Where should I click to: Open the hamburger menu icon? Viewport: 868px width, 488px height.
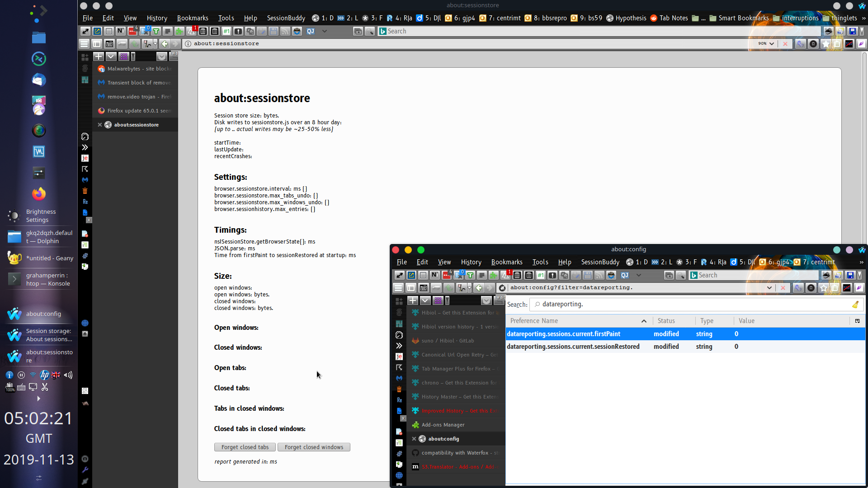click(x=84, y=44)
